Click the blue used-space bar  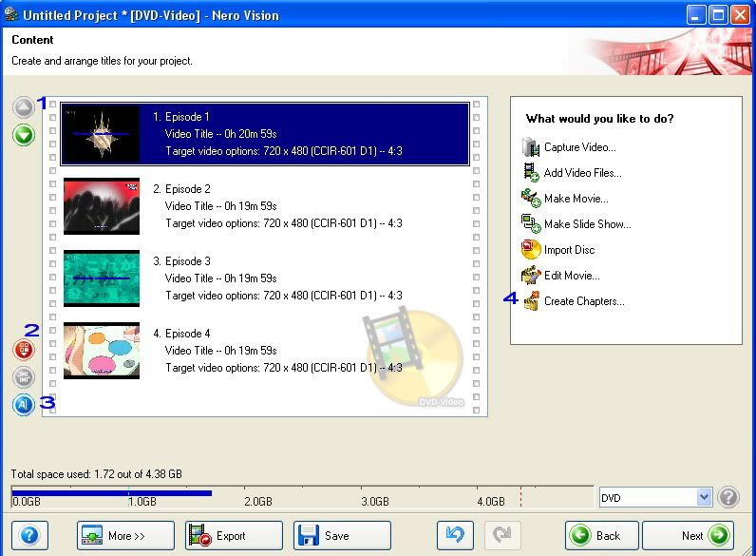pos(112,493)
